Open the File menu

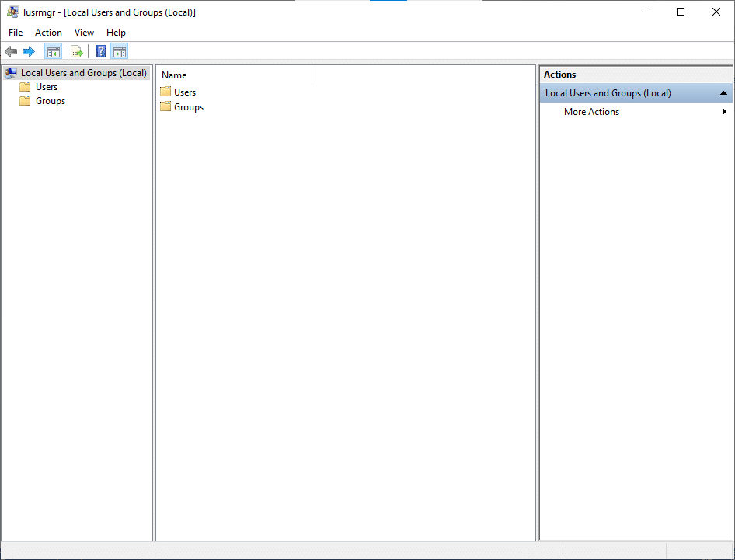[x=16, y=33]
